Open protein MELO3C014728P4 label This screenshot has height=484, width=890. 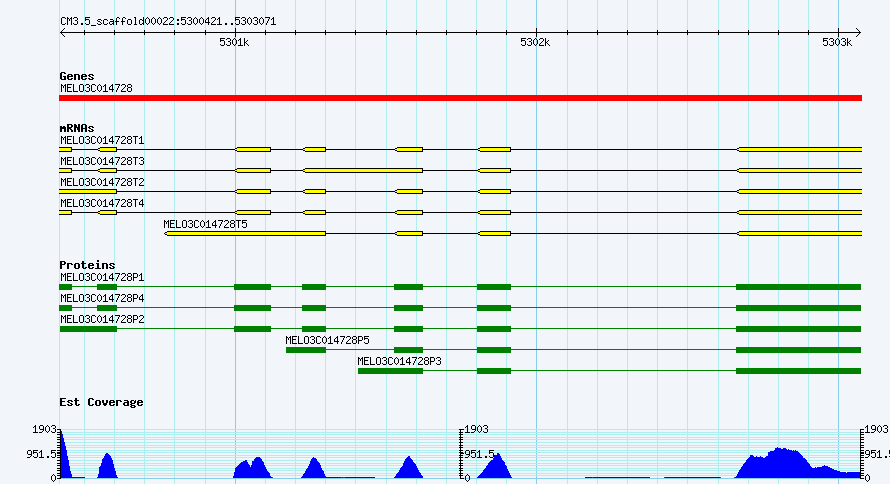click(x=102, y=298)
